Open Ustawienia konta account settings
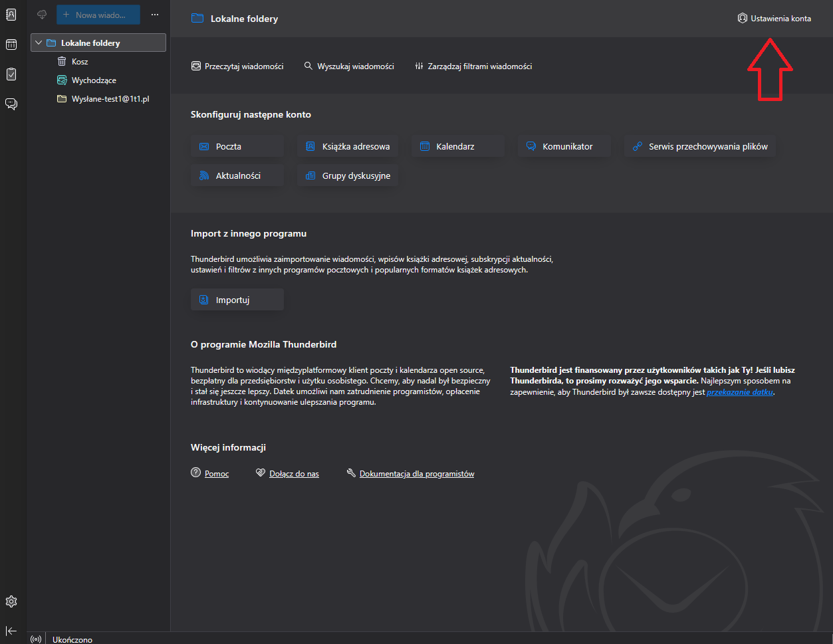Viewport: 833px width, 644px height. coord(774,19)
